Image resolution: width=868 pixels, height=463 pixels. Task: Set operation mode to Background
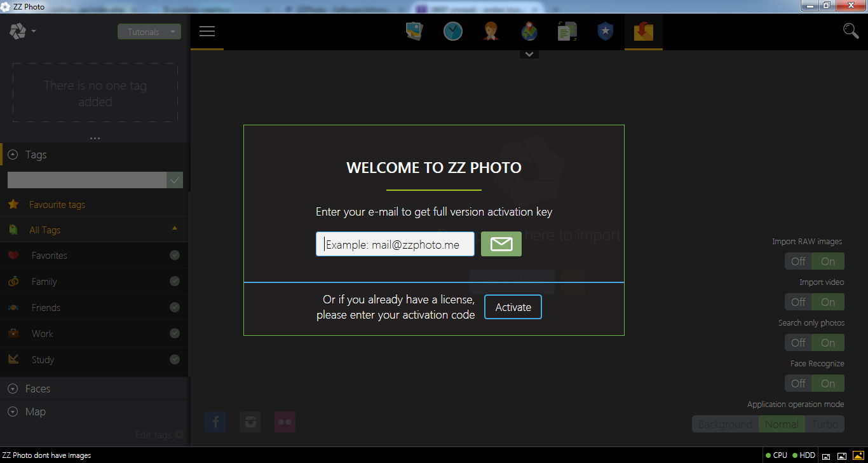725,424
